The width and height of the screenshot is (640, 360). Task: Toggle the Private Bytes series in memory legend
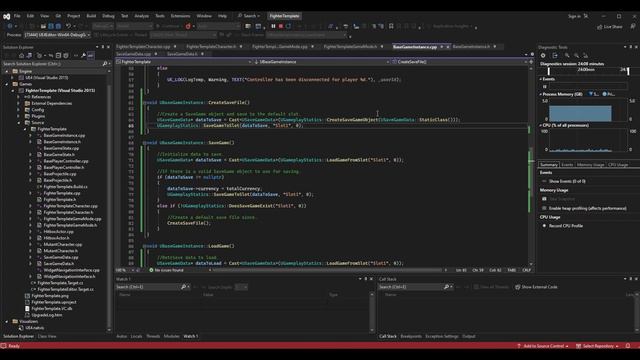(x=609, y=94)
